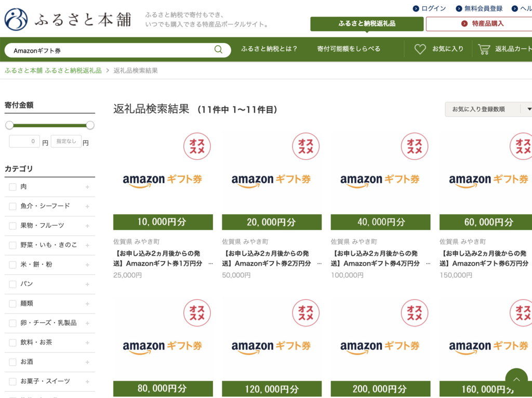Image resolution: width=532 pixels, height=398 pixels.
Task: Click the green donation range track
Action: 49,126
